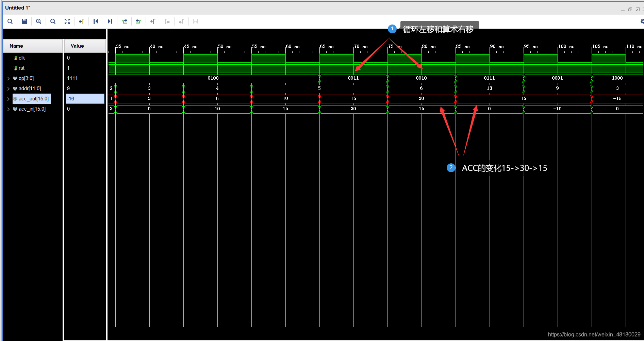Select the op[3:0] signal name
The image size is (644, 341).
26,78
